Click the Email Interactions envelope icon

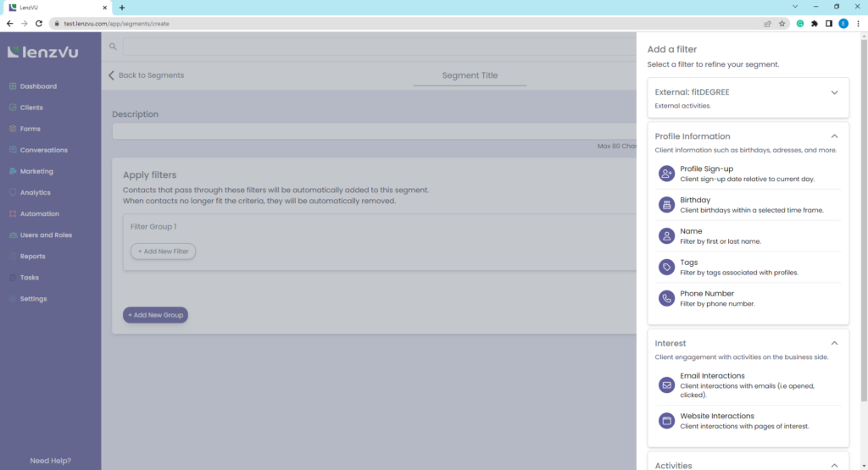pos(666,385)
